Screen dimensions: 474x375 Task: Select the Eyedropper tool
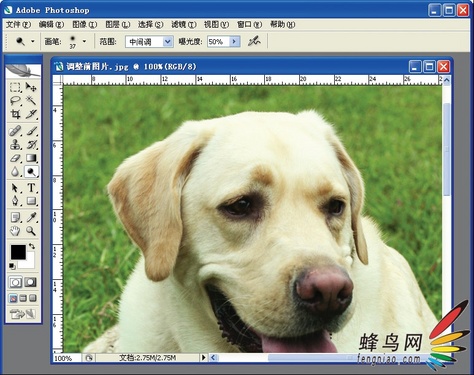pos(31,217)
